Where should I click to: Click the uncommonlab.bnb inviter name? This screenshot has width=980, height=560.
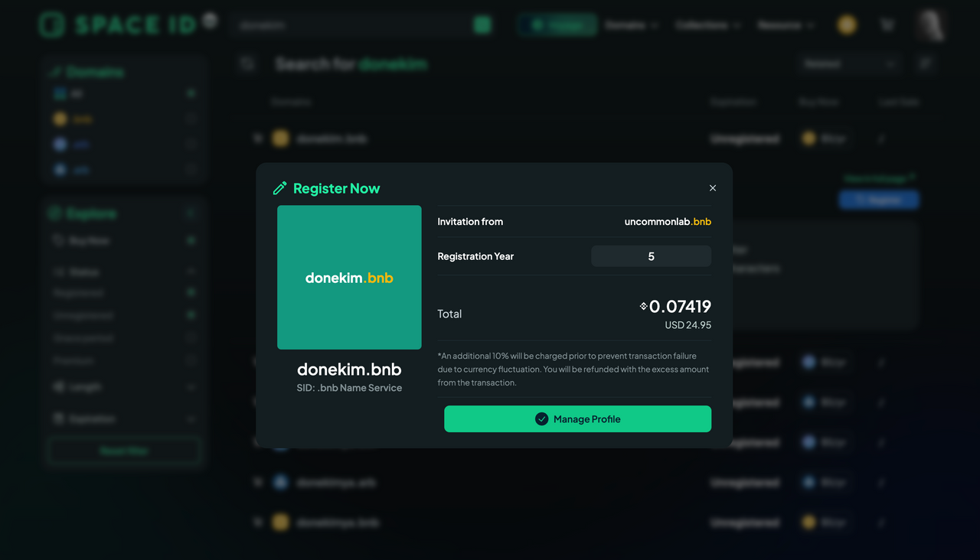(668, 222)
